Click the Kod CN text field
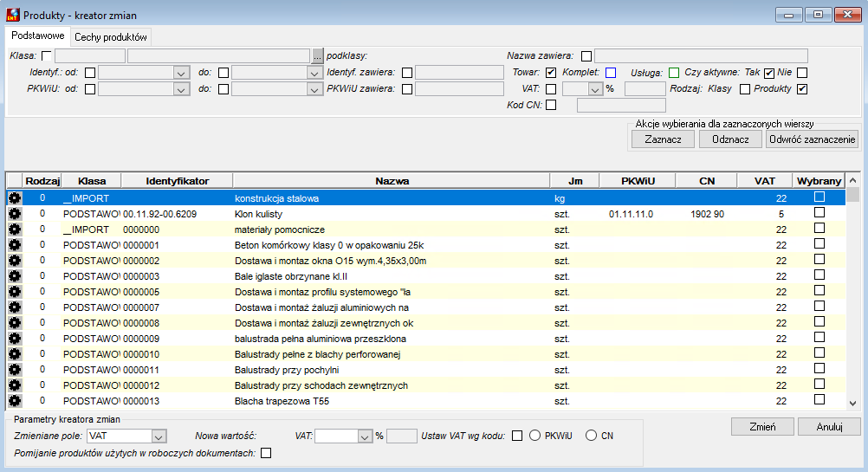Image resolution: width=868 pixels, height=472 pixels. 621,105
